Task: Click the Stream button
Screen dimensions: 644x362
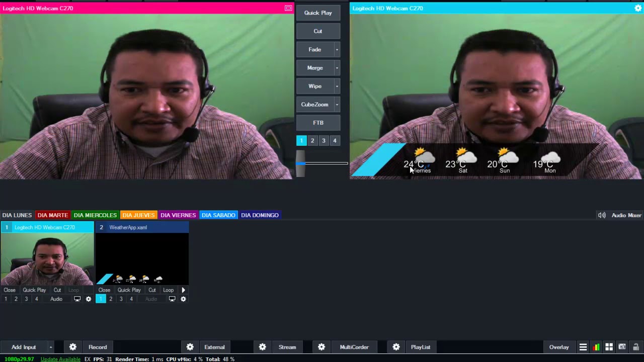Action: tap(287, 347)
